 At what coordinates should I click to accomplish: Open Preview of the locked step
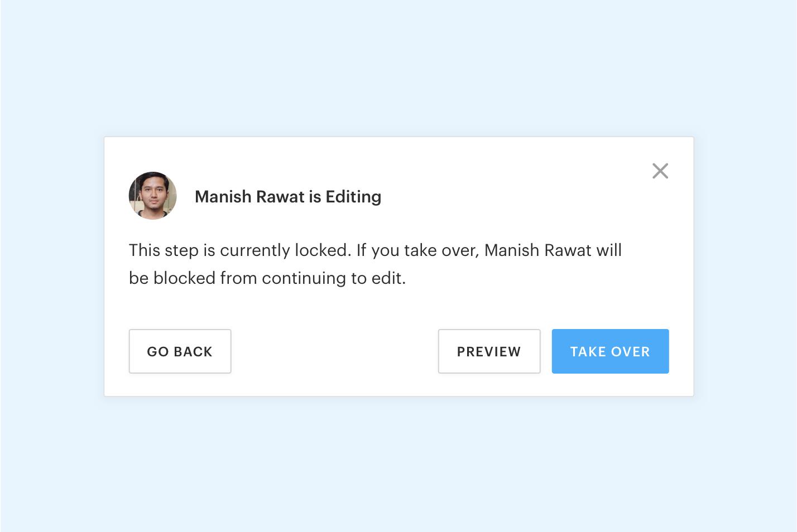click(x=489, y=351)
